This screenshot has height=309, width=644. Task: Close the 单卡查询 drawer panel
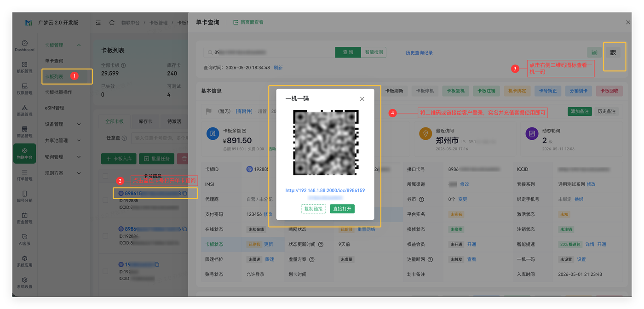click(x=628, y=22)
